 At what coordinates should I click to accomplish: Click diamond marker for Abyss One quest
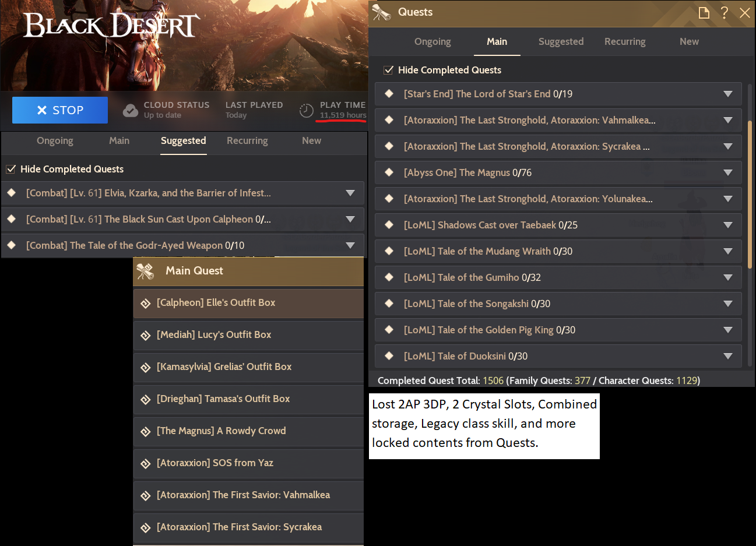click(389, 172)
